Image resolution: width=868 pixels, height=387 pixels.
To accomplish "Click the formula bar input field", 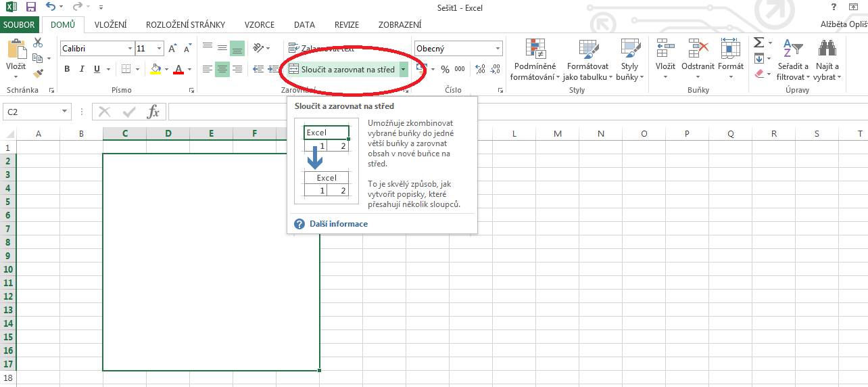I will (x=518, y=112).
